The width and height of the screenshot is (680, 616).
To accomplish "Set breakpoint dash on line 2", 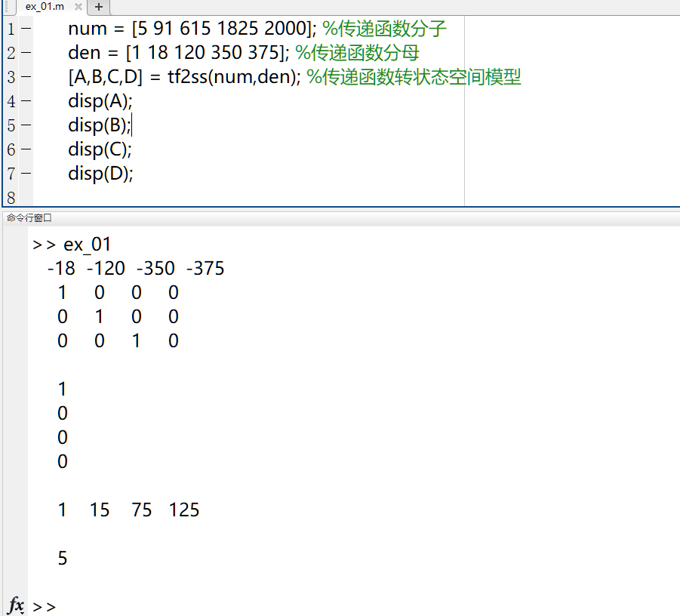I will 26,53.
